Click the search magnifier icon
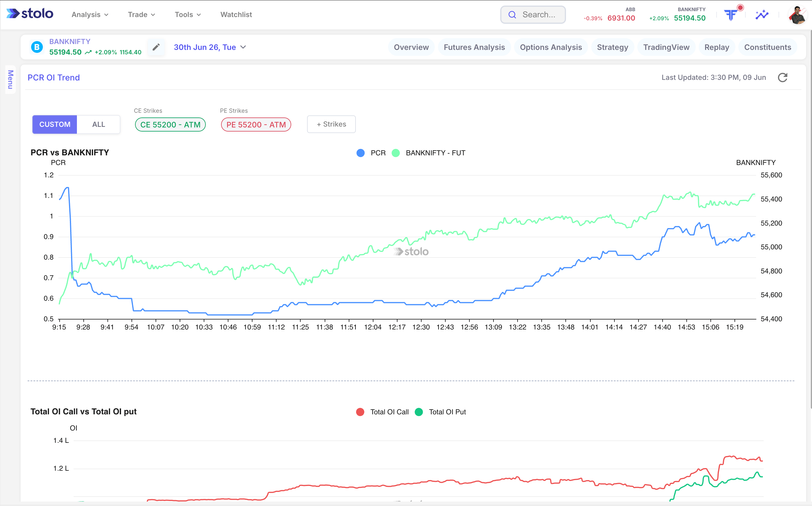The image size is (812, 508). [x=512, y=14]
